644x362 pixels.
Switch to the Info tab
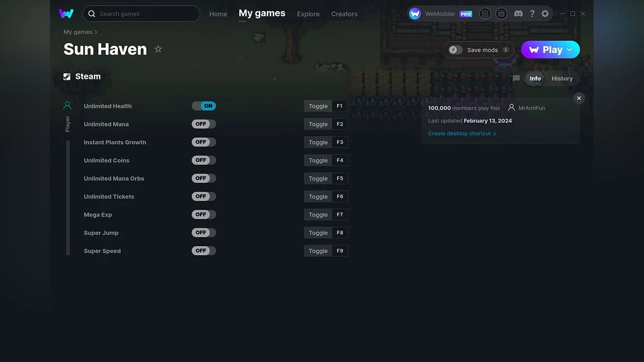pyautogui.click(x=535, y=78)
